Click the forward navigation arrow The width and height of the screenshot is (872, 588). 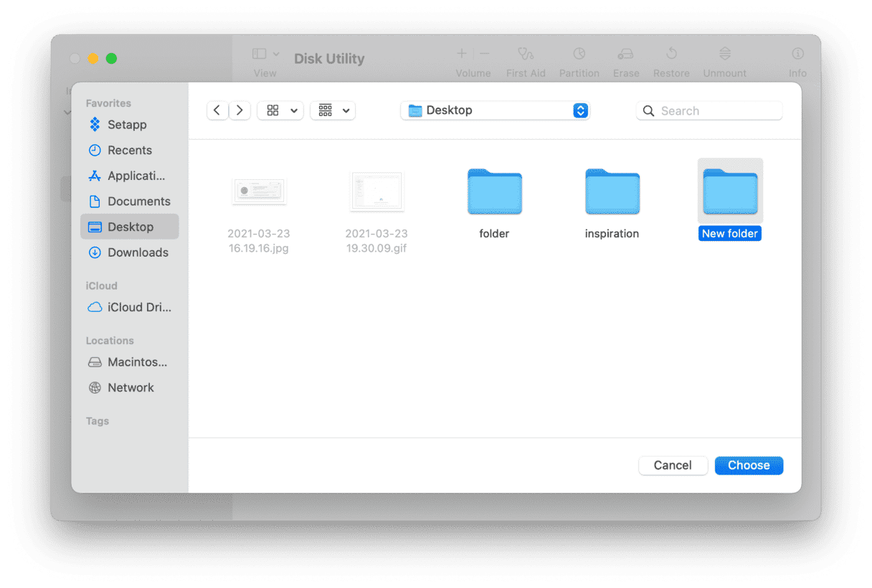(240, 110)
